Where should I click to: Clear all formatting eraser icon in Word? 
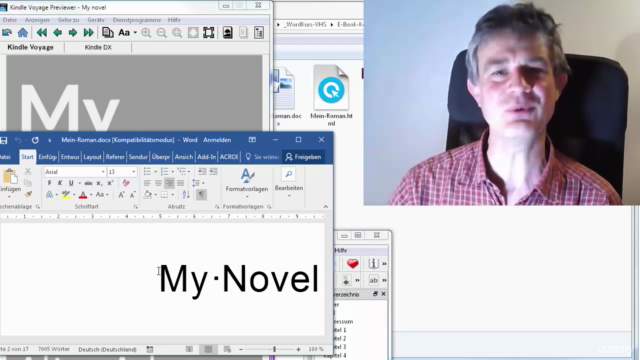tap(126, 183)
